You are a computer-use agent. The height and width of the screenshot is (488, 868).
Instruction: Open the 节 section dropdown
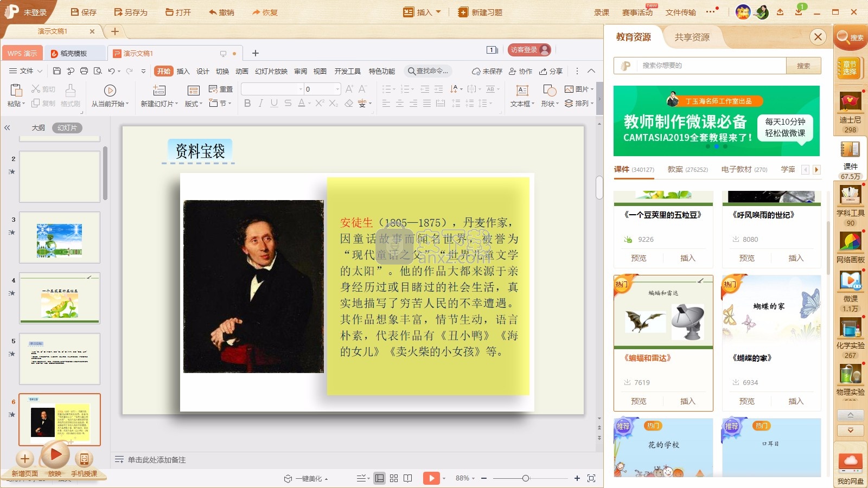point(220,103)
